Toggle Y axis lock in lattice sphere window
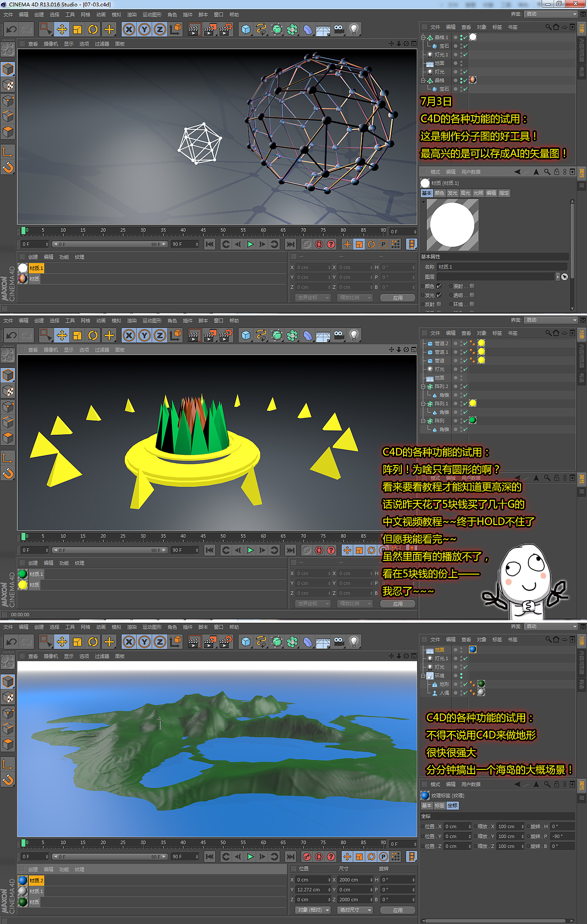Image resolution: width=587 pixels, height=924 pixels. point(144,29)
